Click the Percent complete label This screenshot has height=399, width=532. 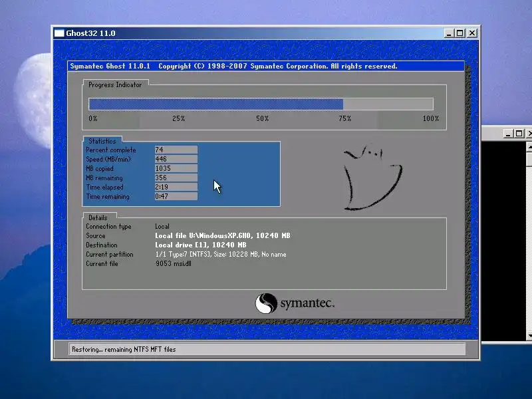[x=110, y=150]
